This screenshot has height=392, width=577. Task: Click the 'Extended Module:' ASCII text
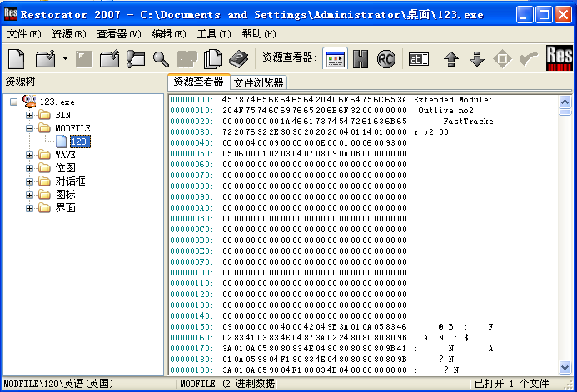tap(453, 100)
